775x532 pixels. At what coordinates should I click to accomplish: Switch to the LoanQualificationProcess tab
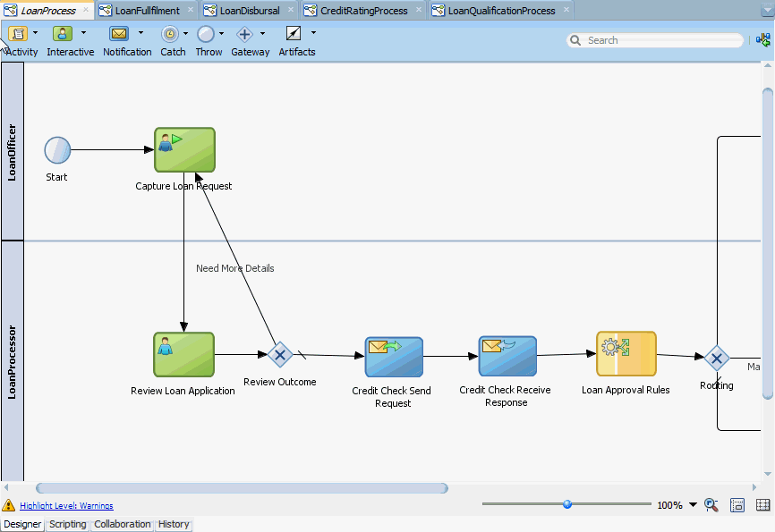(x=501, y=11)
